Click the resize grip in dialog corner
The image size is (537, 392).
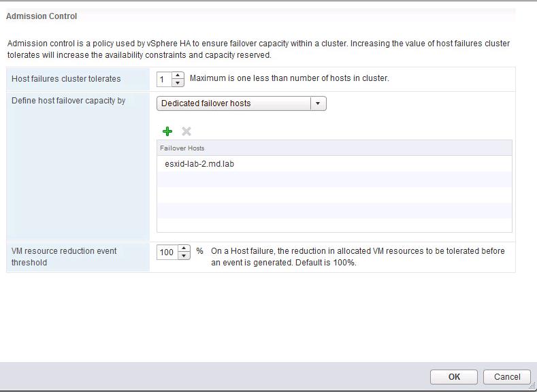pyautogui.click(x=532, y=387)
